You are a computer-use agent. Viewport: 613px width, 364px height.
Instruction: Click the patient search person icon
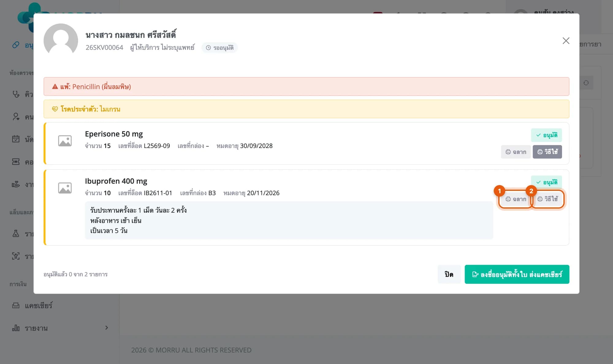(16, 117)
